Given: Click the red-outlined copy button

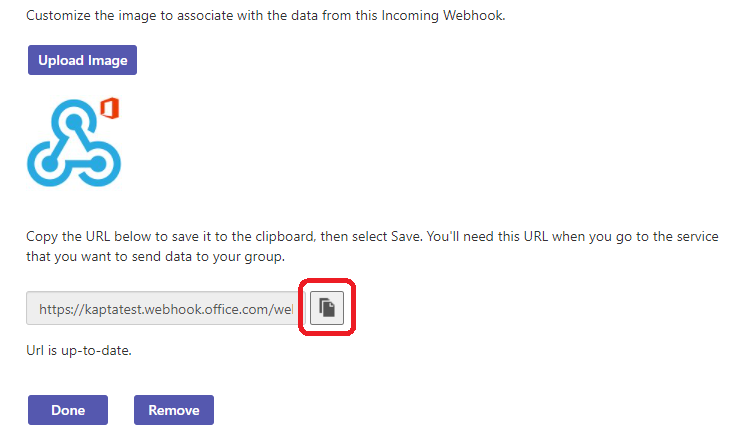Looking at the screenshot, I should [326, 310].
